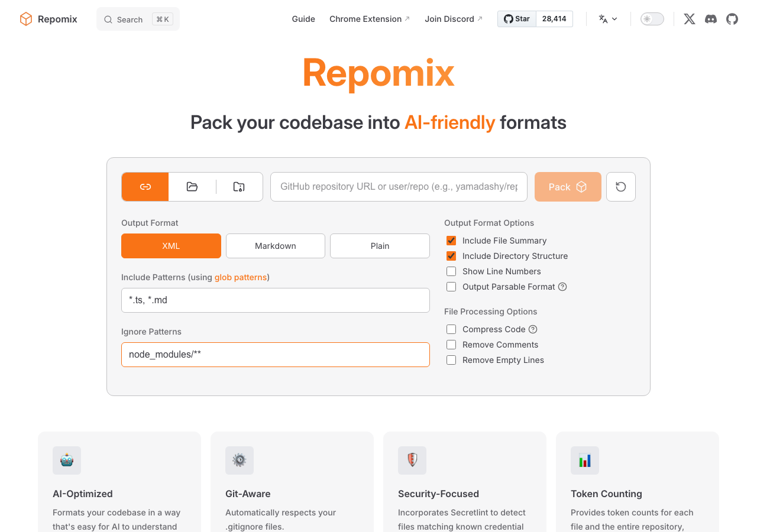
Task: Click the Security-Focused shield icon
Action: point(412,460)
